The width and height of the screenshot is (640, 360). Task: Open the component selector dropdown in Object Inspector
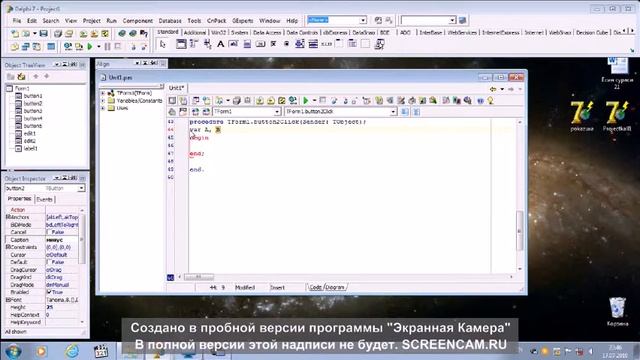(x=81, y=188)
